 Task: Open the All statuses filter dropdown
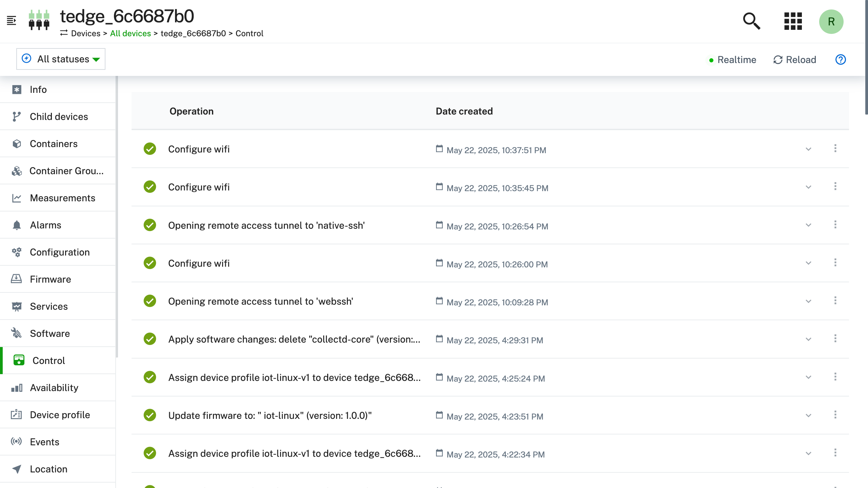click(61, 59)
